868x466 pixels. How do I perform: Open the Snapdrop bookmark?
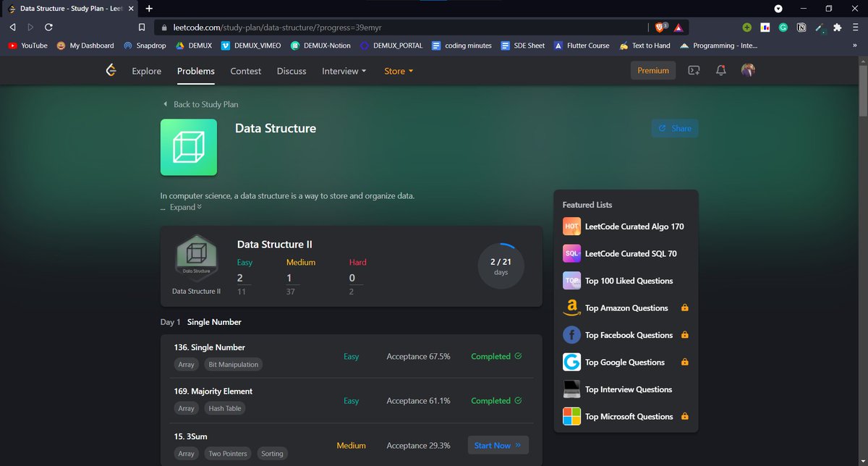click(144, 45)
